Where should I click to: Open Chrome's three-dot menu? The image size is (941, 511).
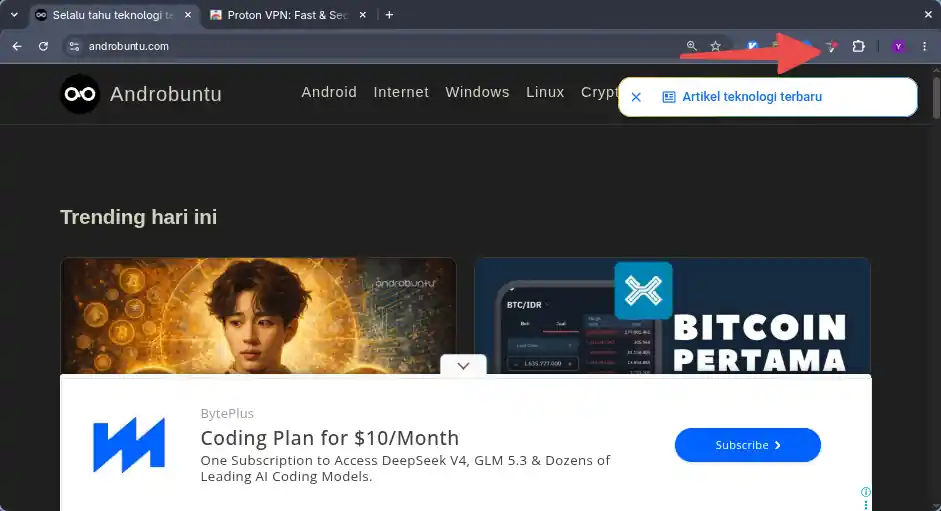(924, 46)
